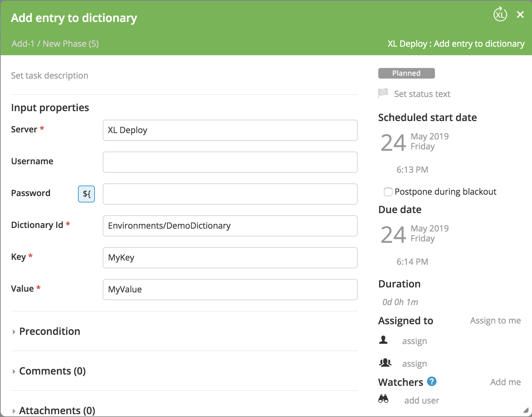Click the ${ variable toggle next to Password
The width and height of the screenshot is (532, 417).
pyautogui.click(x=86, y=194)
